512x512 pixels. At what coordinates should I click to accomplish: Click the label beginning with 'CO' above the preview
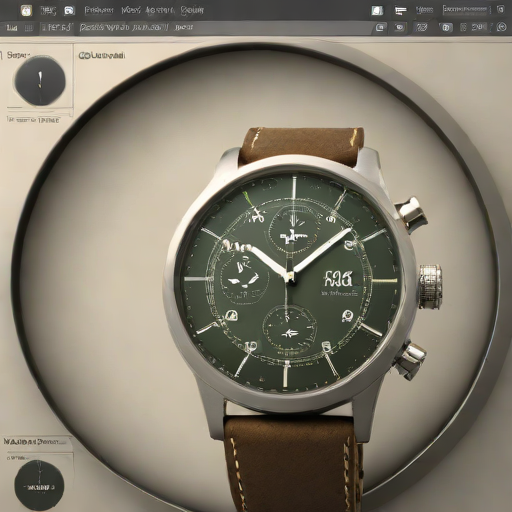pos(102,55)
